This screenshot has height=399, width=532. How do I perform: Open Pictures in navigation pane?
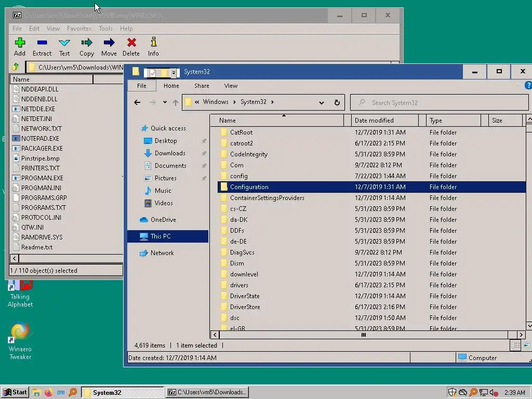tap(165, 178)
